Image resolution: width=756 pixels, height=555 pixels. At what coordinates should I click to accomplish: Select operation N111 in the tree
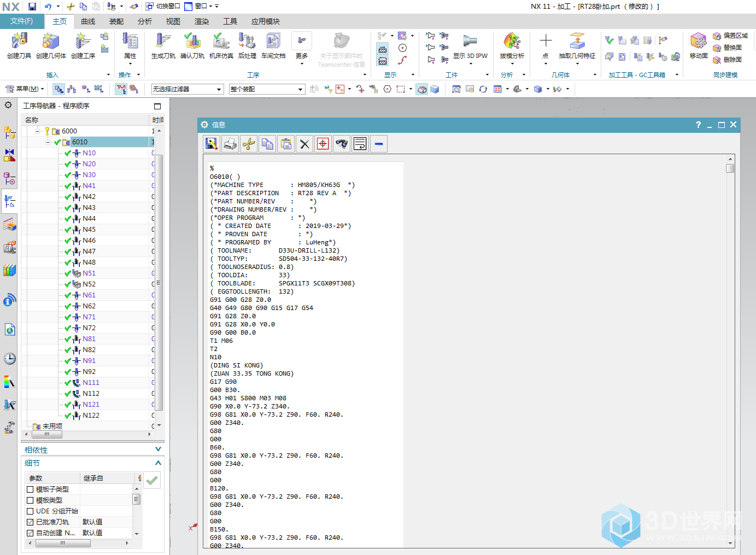tap(91, 383)
